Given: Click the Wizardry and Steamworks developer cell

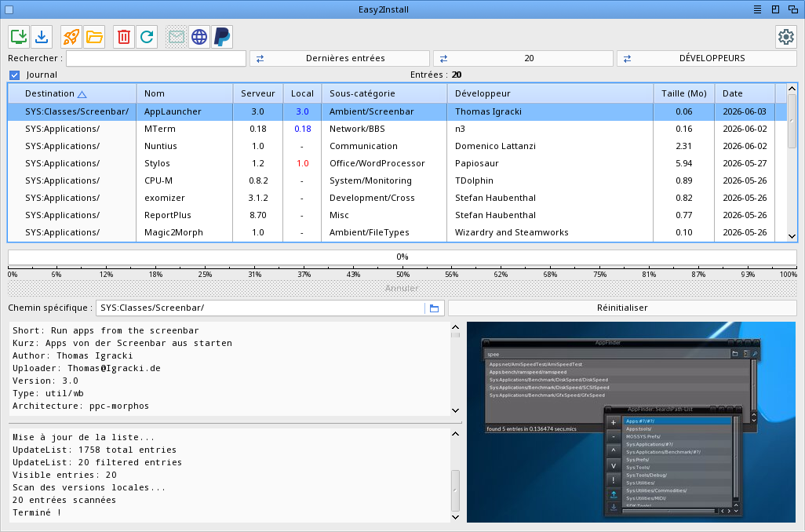Looking at the screenshot, I should [512, 232].
